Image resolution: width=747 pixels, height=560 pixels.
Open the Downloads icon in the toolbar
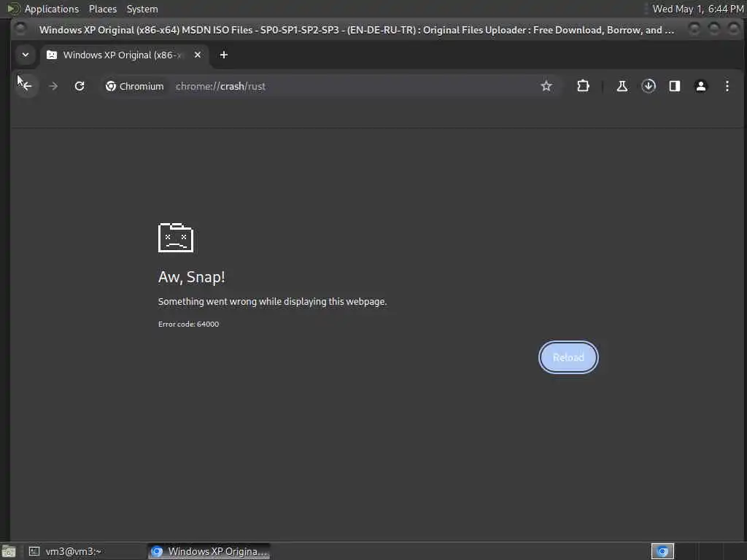(649, 86)
